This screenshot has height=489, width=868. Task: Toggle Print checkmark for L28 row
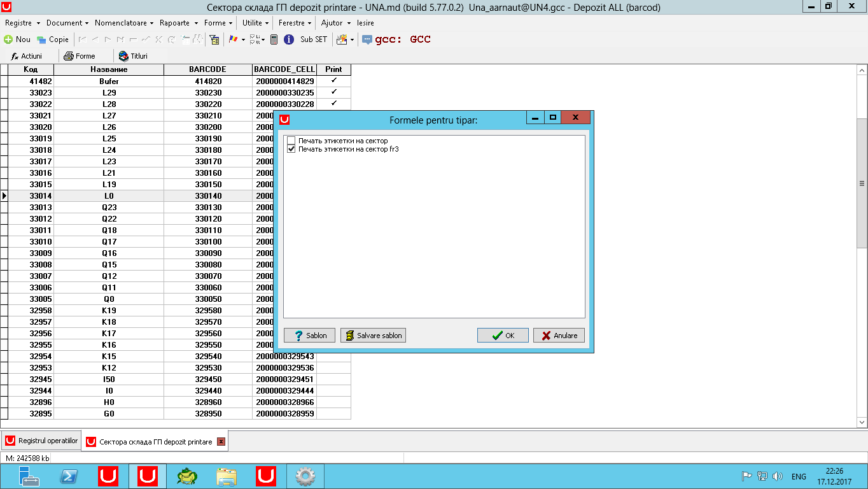[333, 104]
